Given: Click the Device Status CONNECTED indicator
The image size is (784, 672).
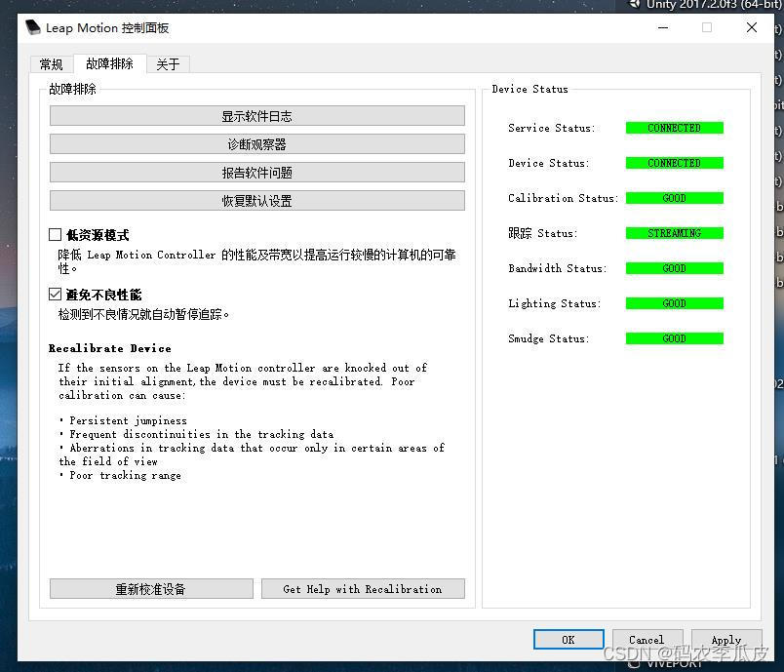Looking at the screenshot, I should pyautogui.click(x=674, y=163).
